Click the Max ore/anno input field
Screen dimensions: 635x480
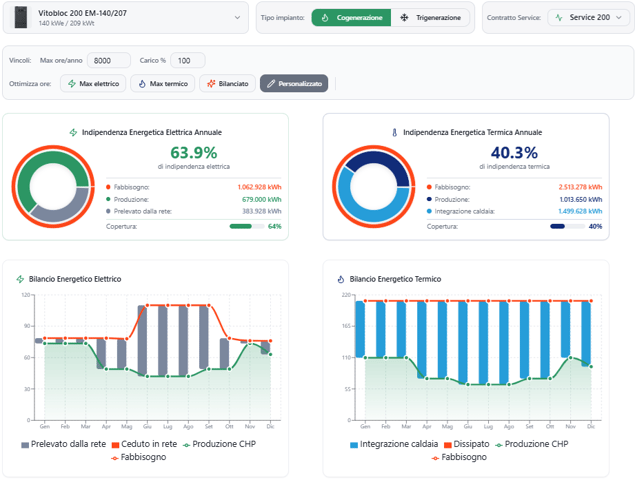tap(108, 61)
